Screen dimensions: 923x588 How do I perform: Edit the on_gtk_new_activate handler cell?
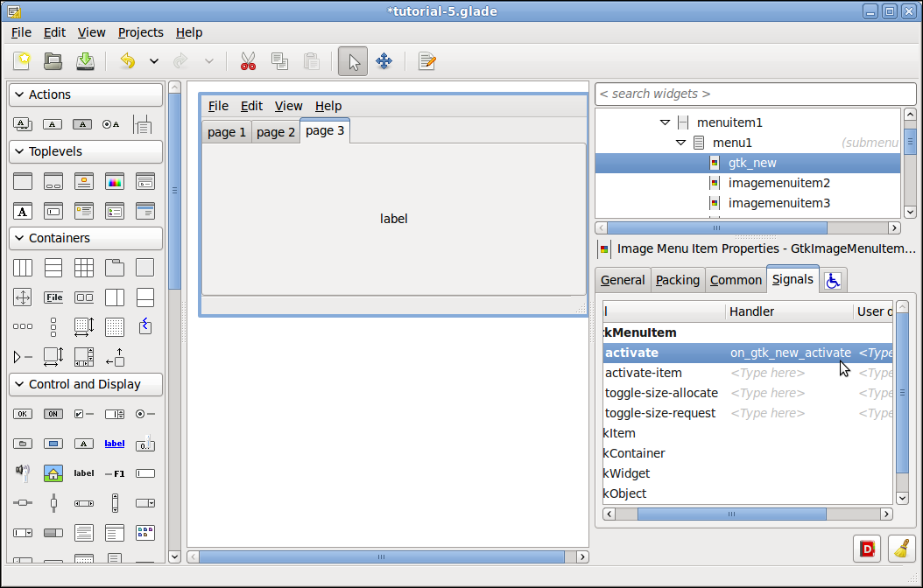(791, 353)
